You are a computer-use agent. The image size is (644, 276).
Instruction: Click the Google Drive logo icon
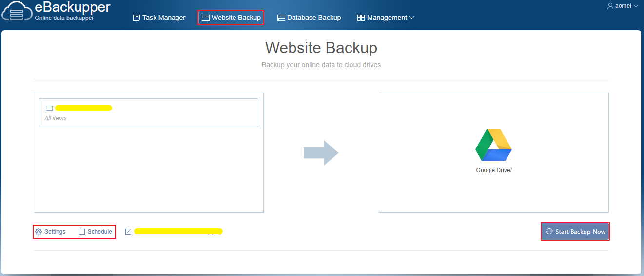point(493,145)
